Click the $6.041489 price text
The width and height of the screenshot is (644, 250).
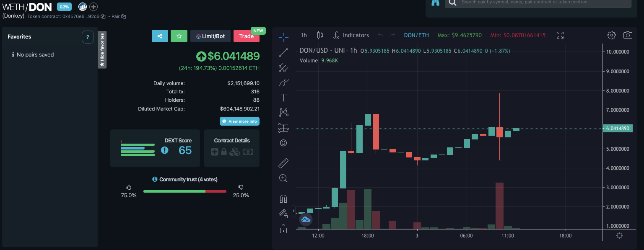pyautogui.click(x=234, y=56)
